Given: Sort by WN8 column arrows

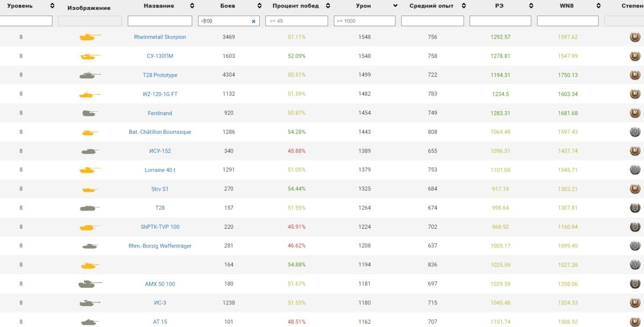Looking at the screenshot, I should tap(599, 6).
